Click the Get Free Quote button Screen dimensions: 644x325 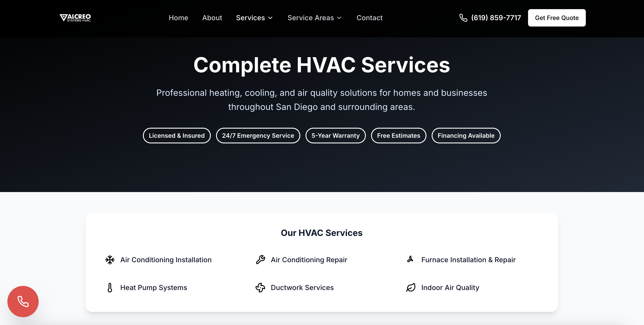tap(556, 18)
